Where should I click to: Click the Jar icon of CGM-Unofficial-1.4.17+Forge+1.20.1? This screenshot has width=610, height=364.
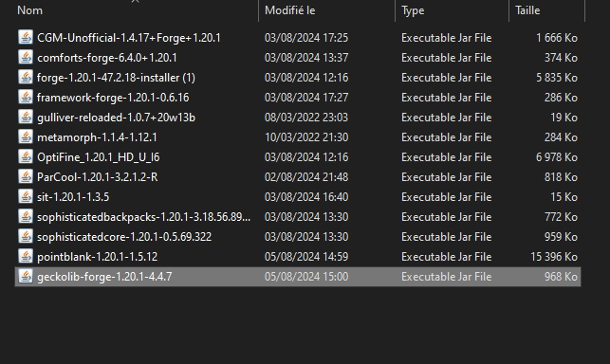pos(26,37)
